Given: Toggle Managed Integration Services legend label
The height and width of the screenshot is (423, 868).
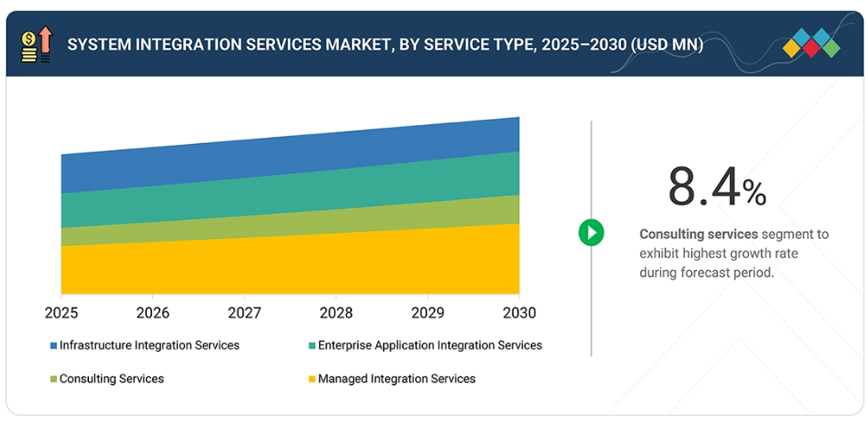Looking at the screenshot, I should click(397, 379).
